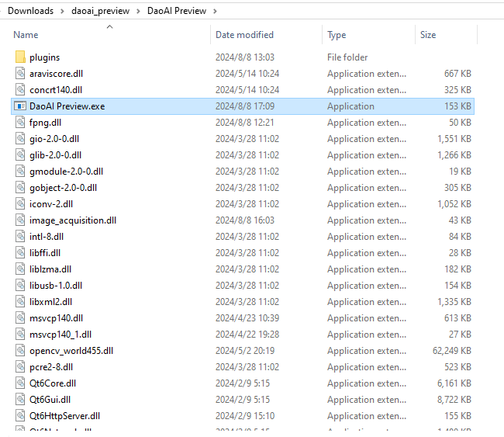This screenshot has height=437, width=504.
Task: Select the liblzma.dll file icon
Action: pos(20,269)
